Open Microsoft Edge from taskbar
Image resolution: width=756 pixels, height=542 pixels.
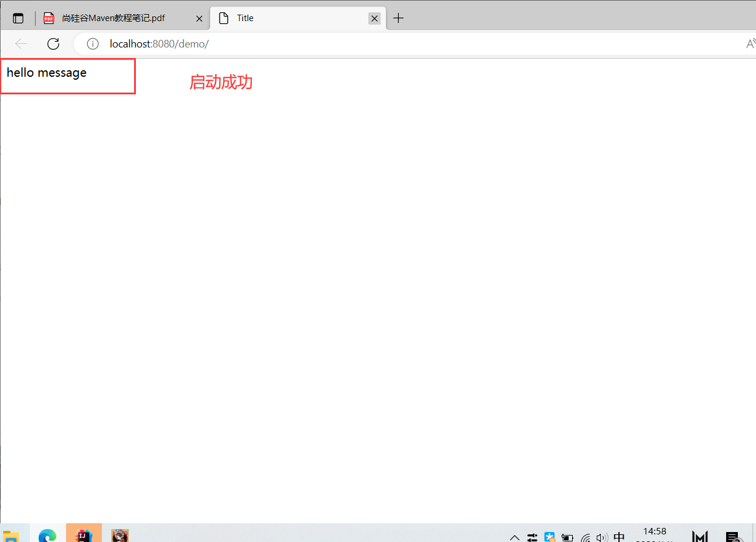coord(47,536)
